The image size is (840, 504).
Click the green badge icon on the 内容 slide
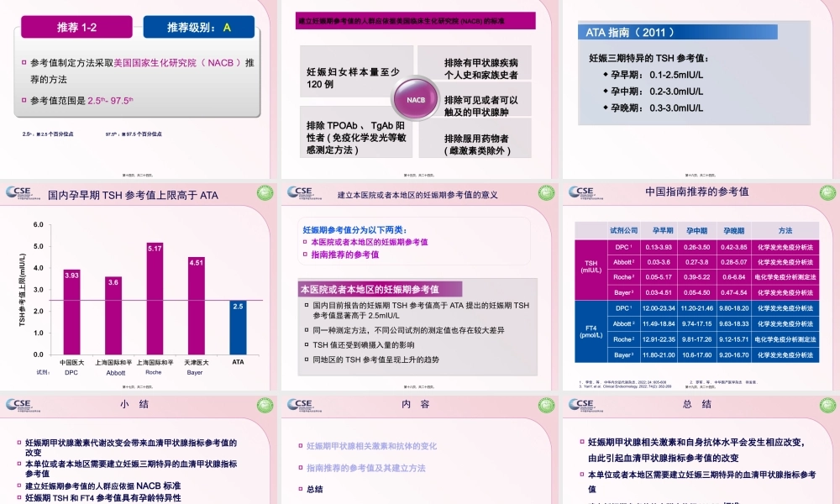547,406
